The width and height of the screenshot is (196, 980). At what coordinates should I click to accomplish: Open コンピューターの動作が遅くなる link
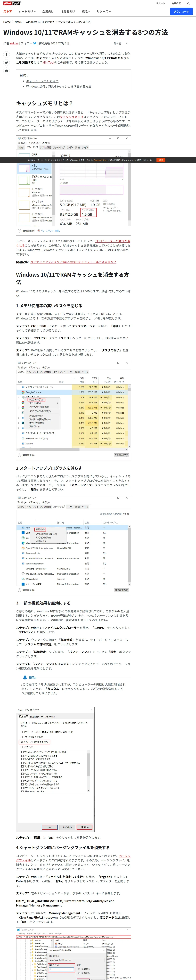point(113,241)
